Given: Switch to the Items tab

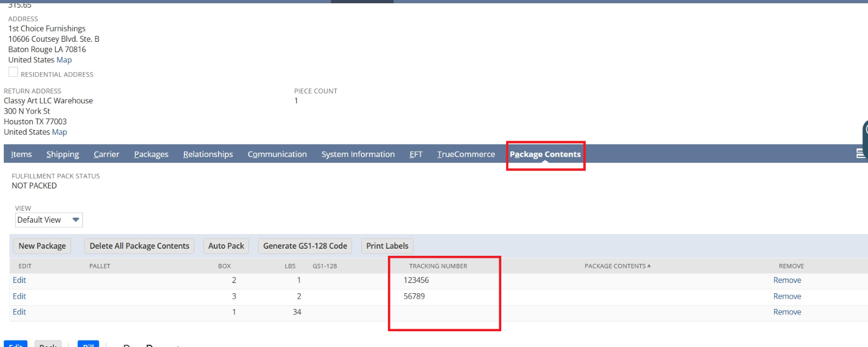Looking at the screenshot, I should click(22, 154).
